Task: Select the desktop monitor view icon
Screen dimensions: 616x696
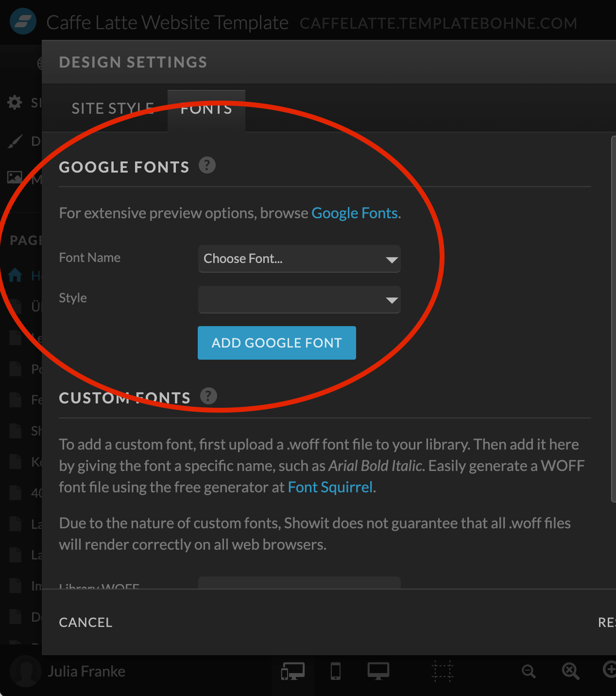Action: click(x=378, y=671)
